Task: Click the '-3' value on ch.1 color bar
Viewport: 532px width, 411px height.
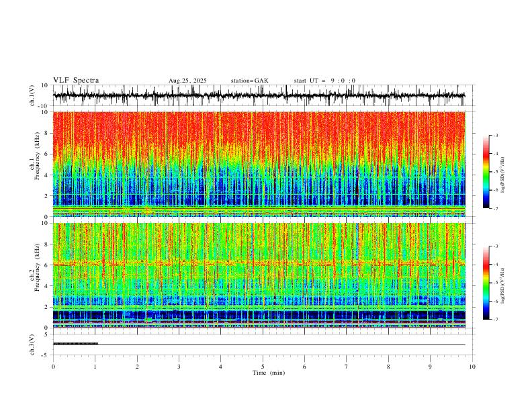Action: [496, 135]
